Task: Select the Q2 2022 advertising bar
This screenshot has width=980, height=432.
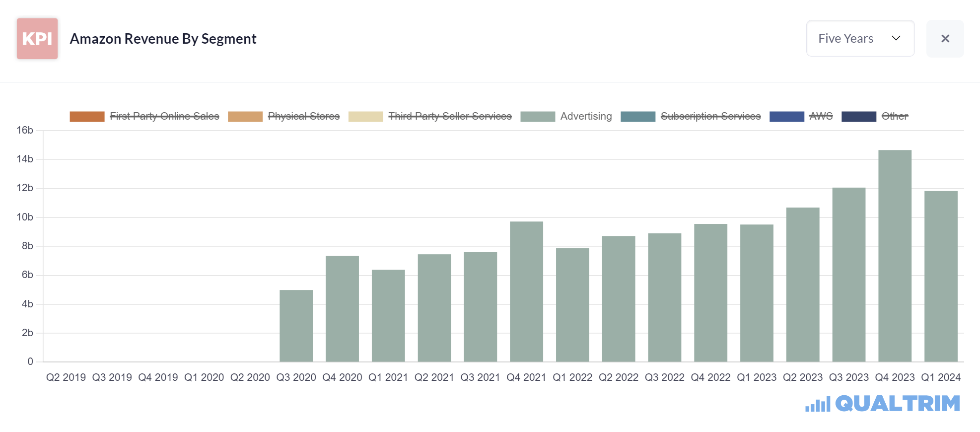Action: (619, 299)
